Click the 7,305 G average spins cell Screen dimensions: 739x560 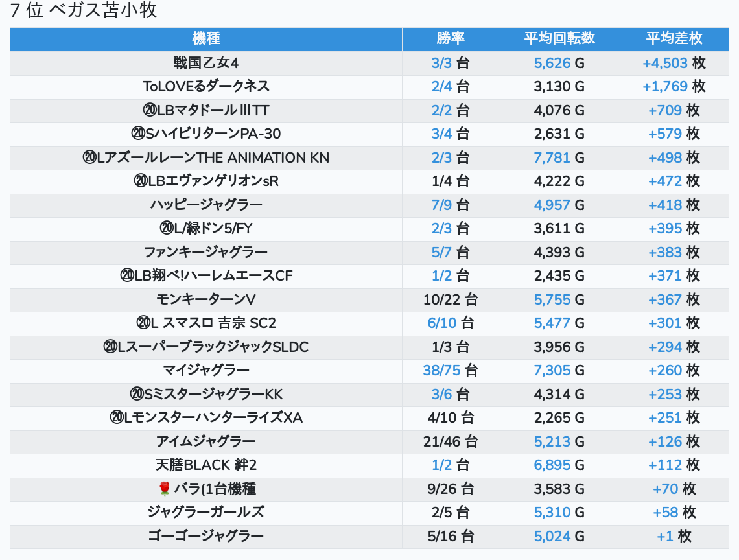(559, 371)
